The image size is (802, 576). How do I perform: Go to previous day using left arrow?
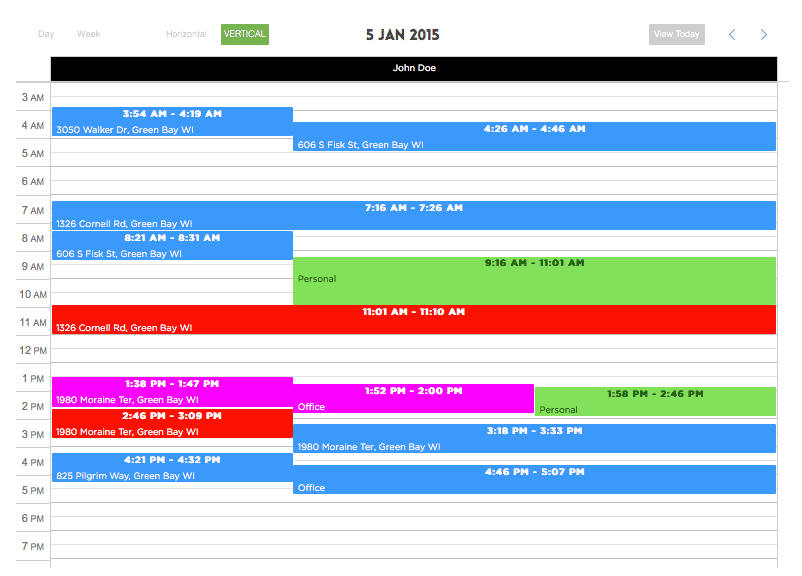(x=732, y=35)
